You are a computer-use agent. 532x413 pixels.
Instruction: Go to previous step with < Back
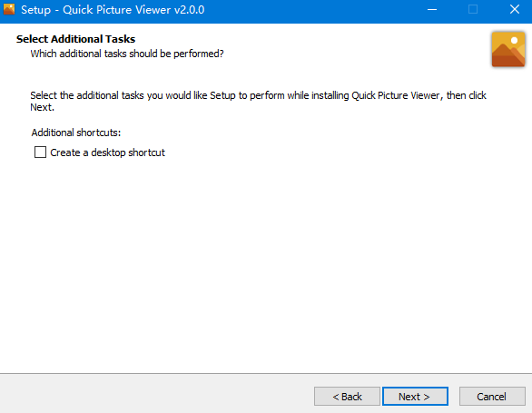[347, 396]
